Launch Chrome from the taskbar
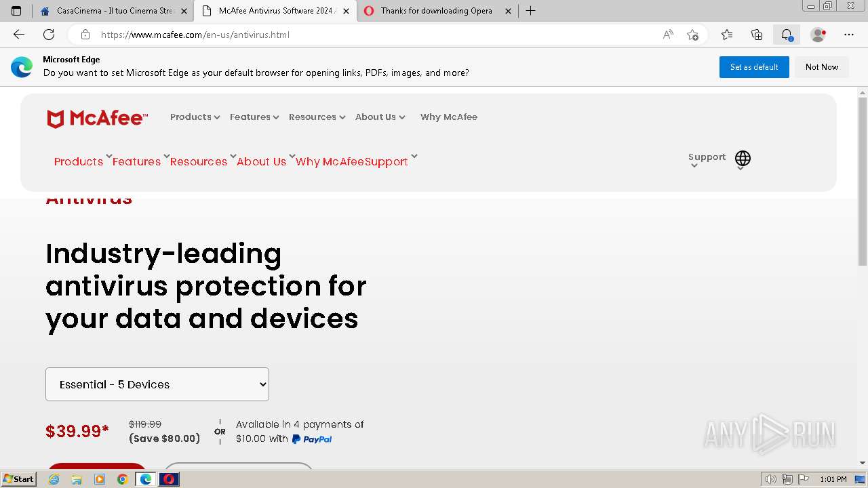Image resolution: width=868 pixels, height=488 pixels. pyautogui.click(x=123, y=479)
